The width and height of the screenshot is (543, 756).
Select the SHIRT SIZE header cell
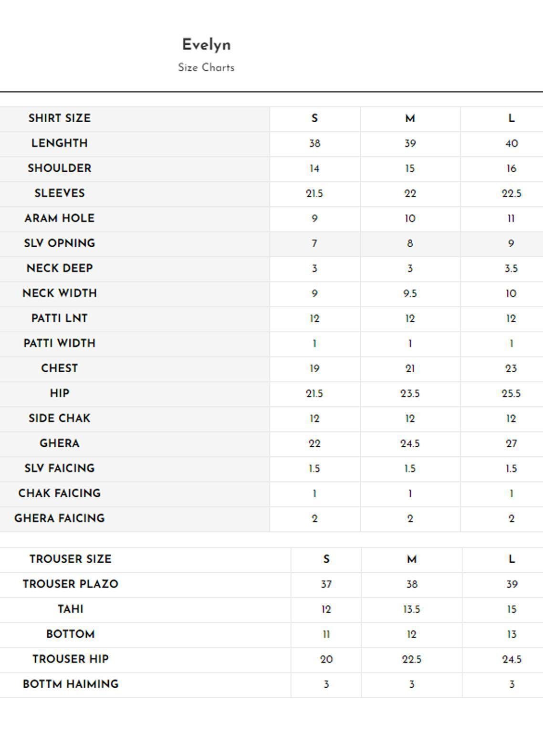coord(60,118)
